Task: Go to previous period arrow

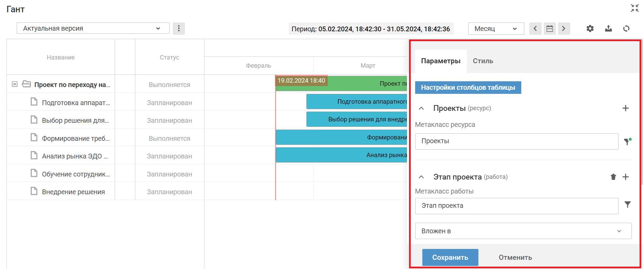Action: [x=535, y=29]
